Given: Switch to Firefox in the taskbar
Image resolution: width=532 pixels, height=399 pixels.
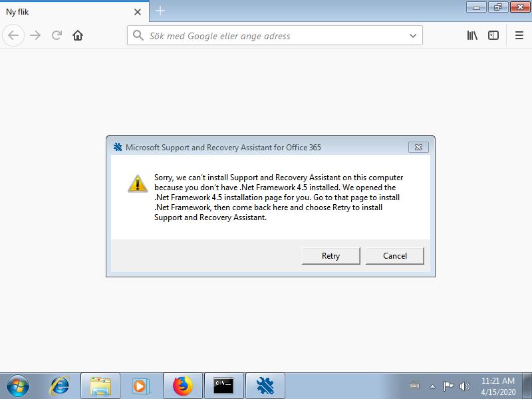Looking at the screenshot, I should (x=182, y=386).
